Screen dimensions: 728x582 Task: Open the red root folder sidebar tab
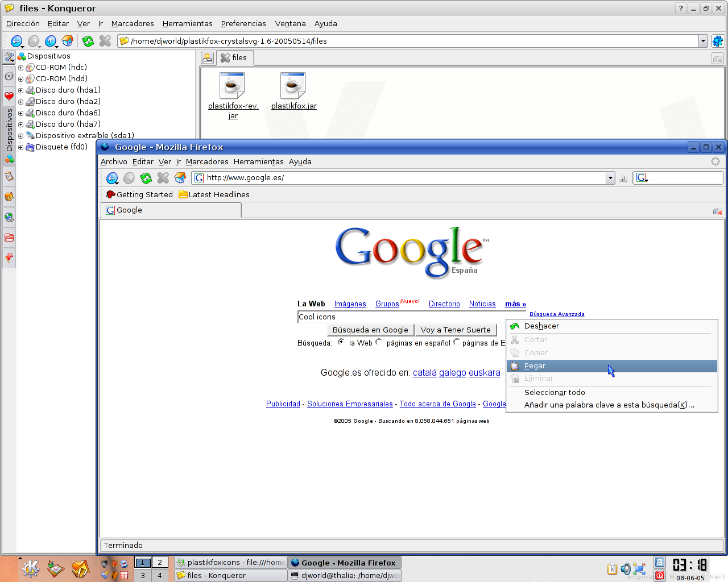pyautogui.click(x=9, y=238)
